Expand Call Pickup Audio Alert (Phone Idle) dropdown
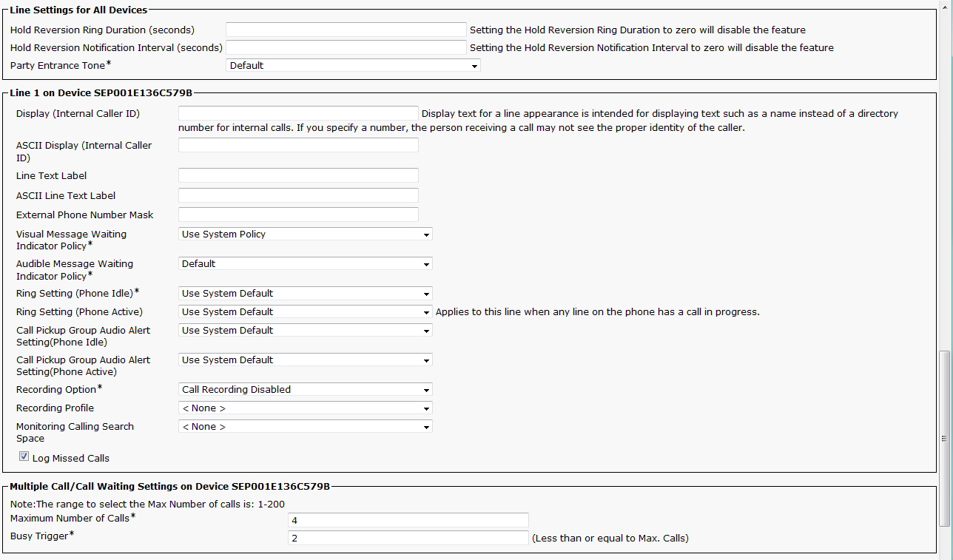 305,331
